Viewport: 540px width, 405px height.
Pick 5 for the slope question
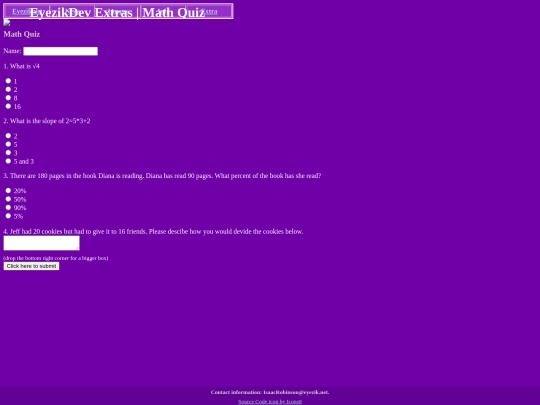(8, 144)
